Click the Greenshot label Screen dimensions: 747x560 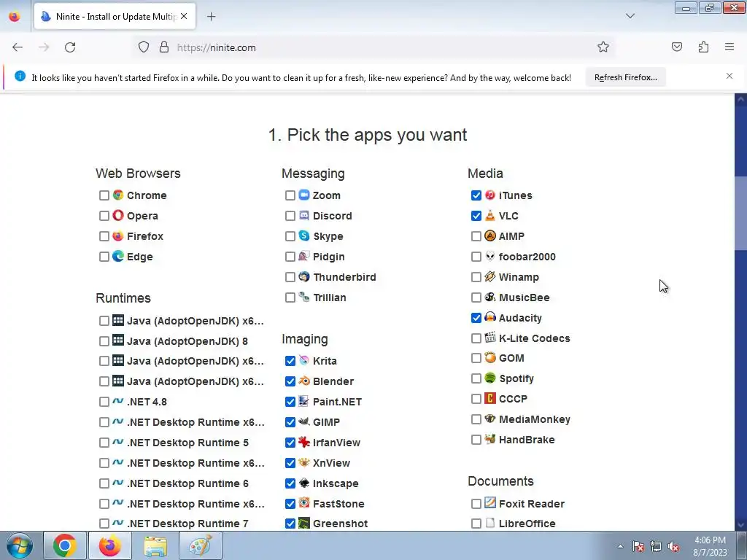[x=340, y=524]
